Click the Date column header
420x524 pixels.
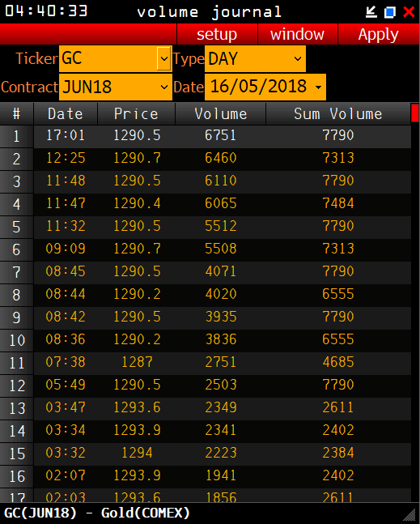pyautogui.click(x=66, y=114)
